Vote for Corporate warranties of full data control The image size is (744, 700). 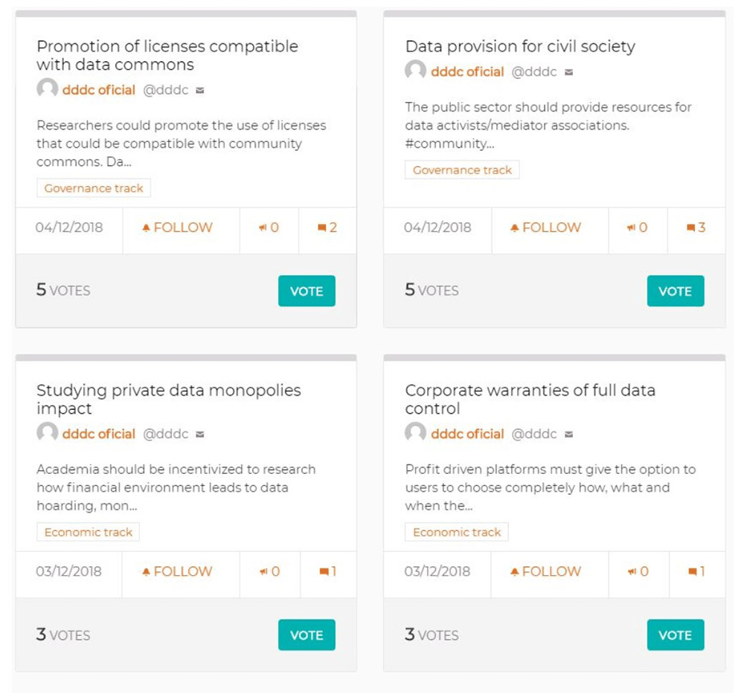pyautogui.click(x=676, y=635)
